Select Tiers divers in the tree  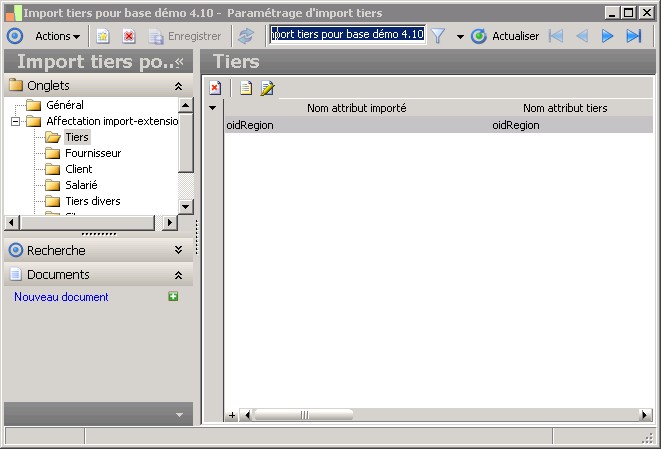pyautogui.click(x=93, y=201)
